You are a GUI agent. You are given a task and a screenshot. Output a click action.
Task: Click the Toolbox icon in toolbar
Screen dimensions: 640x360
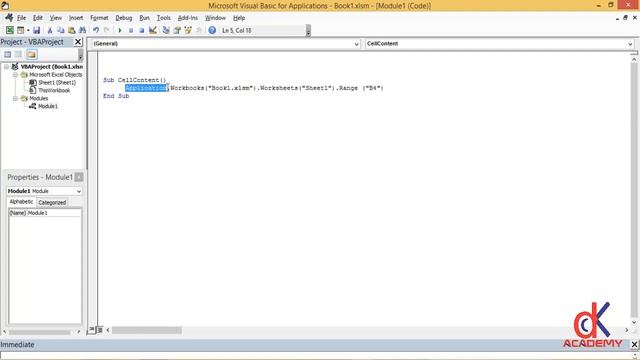tap(199, 30)
